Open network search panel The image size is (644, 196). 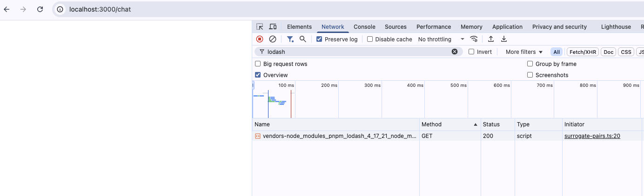(303, 39)
